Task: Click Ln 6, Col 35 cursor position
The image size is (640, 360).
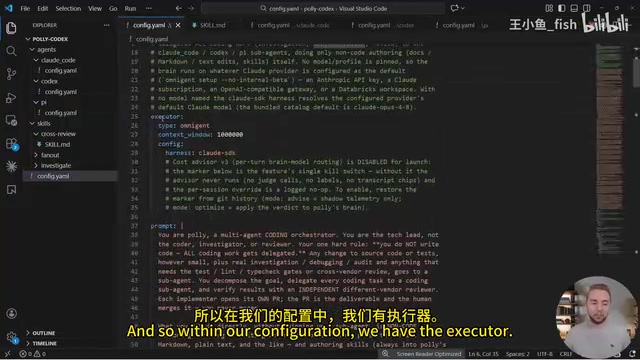Action: (x=483, y=354)
